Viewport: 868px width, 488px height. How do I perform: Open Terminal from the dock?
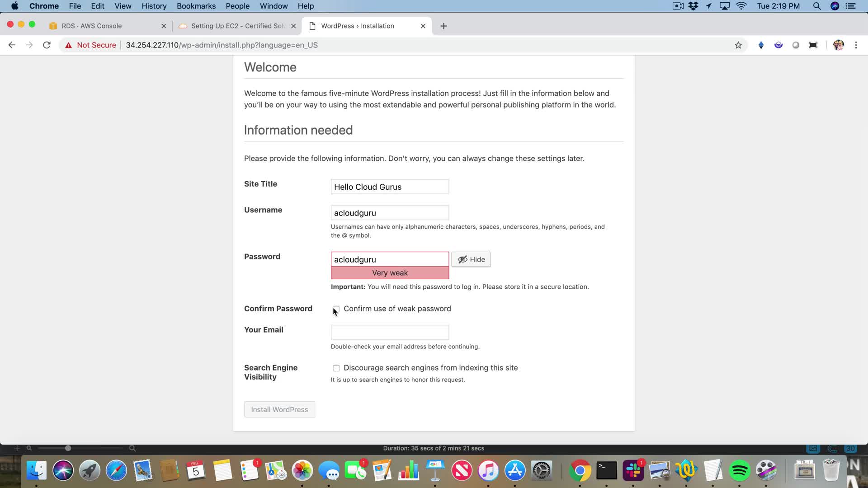coord(607,471)
